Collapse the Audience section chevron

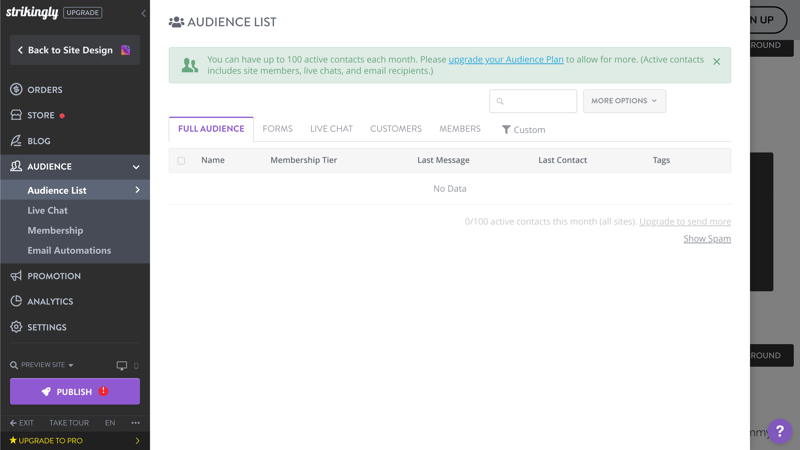click(136, 167)
